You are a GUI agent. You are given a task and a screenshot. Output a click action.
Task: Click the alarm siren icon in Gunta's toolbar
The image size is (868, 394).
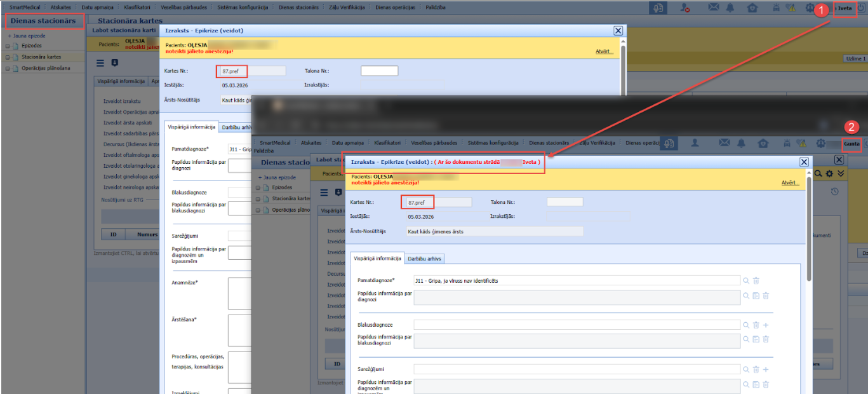click(788, 144)
